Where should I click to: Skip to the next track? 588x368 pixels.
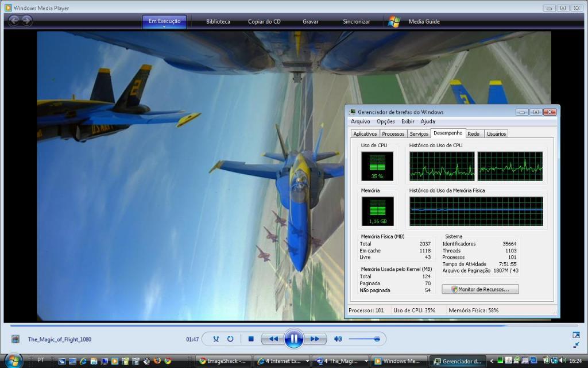pos(315,339)
